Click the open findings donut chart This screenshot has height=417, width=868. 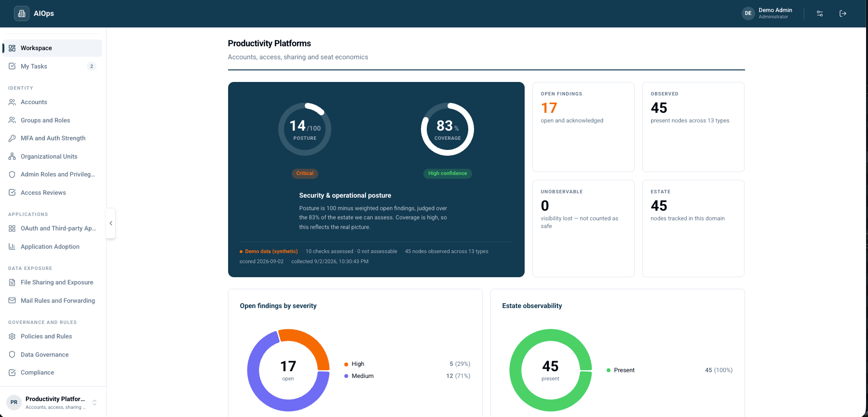pos(288,370)
